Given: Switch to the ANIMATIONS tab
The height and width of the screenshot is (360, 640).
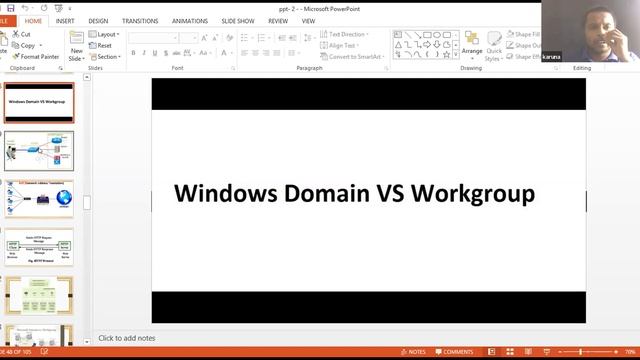Looking at the screenshot, I should tap(190, 21).
